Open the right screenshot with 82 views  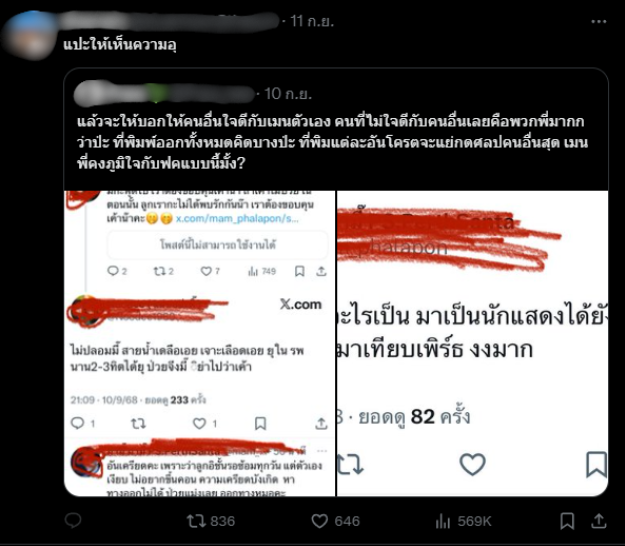tap(473, 343)
